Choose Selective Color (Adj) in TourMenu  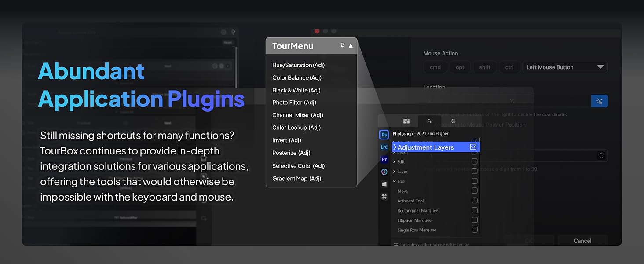pyautogui.click(x=298, y=166)
